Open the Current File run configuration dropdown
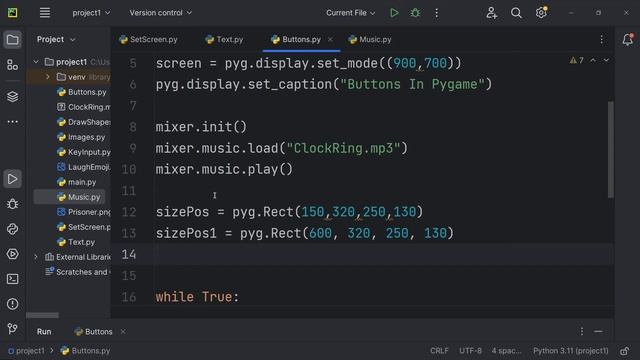Viewport: 640px width, 360px height. (x=351, y=13)
